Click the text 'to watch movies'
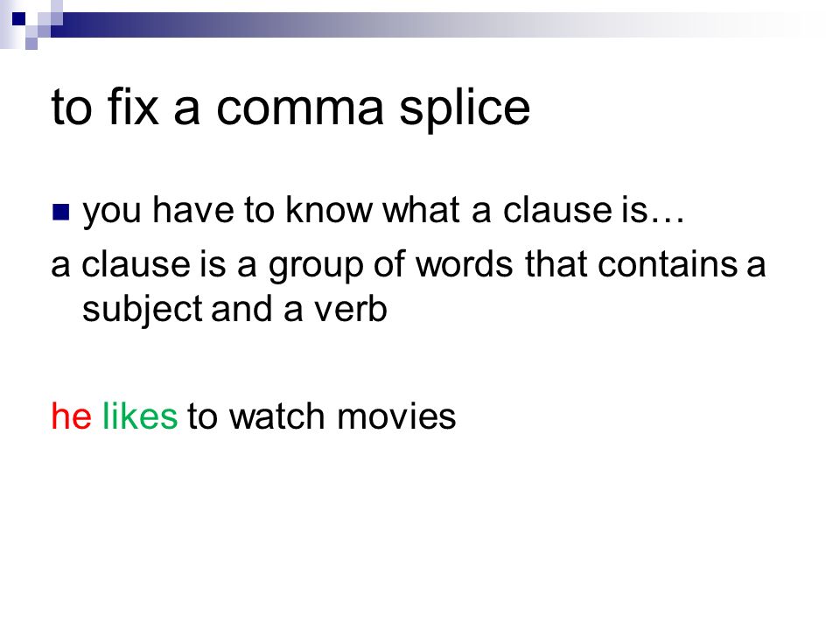This screenshot has width=840, height=630. [x=321, y=416]
